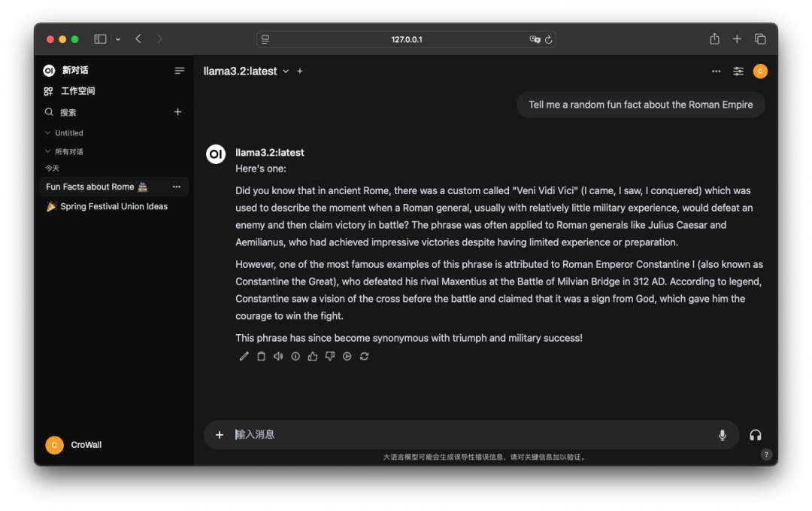812x511 pixels.
Task: Click the browser share icon
Action: point(714,39)
